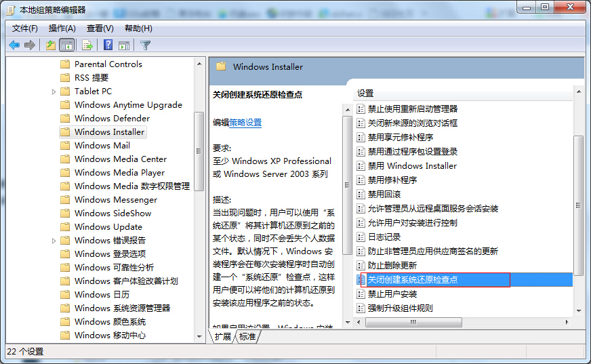Open the 策略设置 link
This screenshot has height=364, width=591.
tap(245, 123)
